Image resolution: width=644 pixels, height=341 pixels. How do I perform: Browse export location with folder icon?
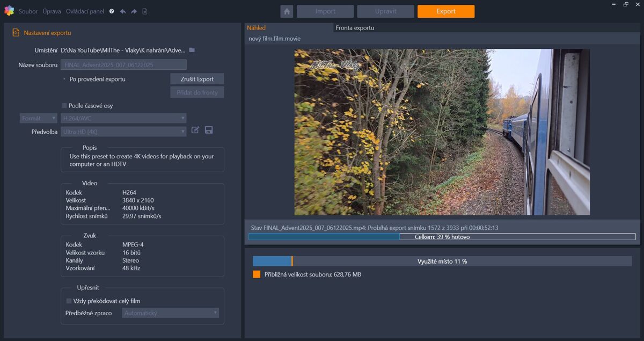[192, 50]
